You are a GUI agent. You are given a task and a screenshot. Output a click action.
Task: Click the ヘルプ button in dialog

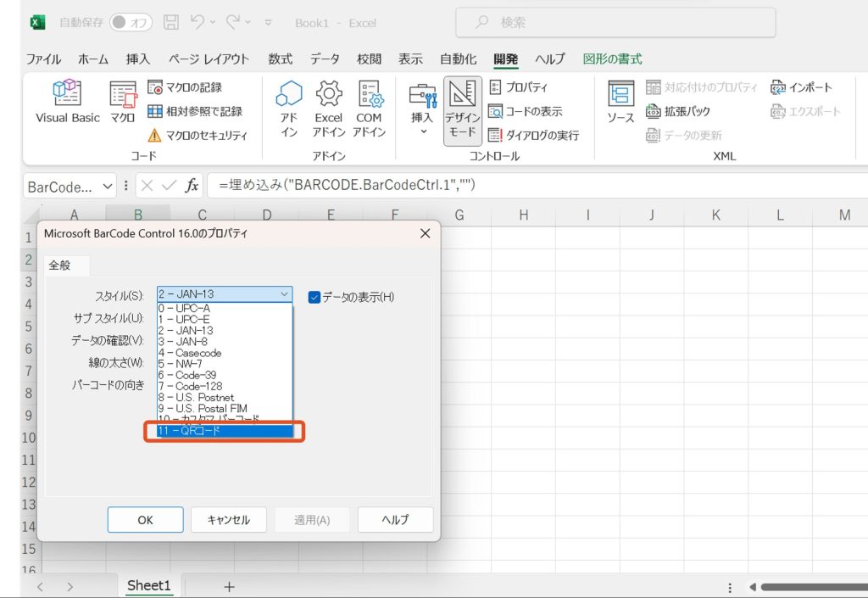coord(395,520)
